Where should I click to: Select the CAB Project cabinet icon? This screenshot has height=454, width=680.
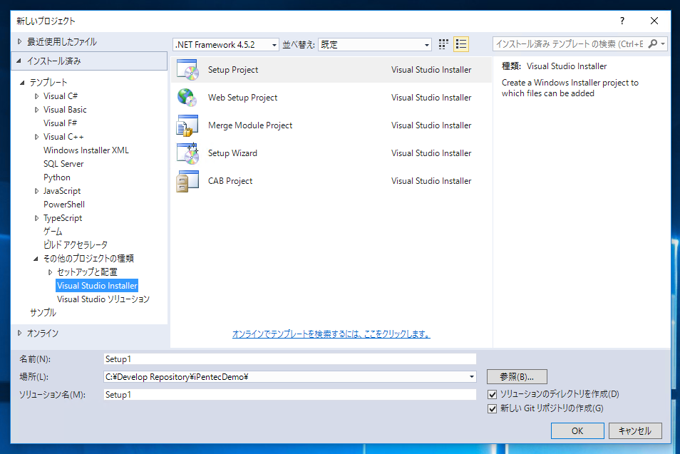[188, 181]
